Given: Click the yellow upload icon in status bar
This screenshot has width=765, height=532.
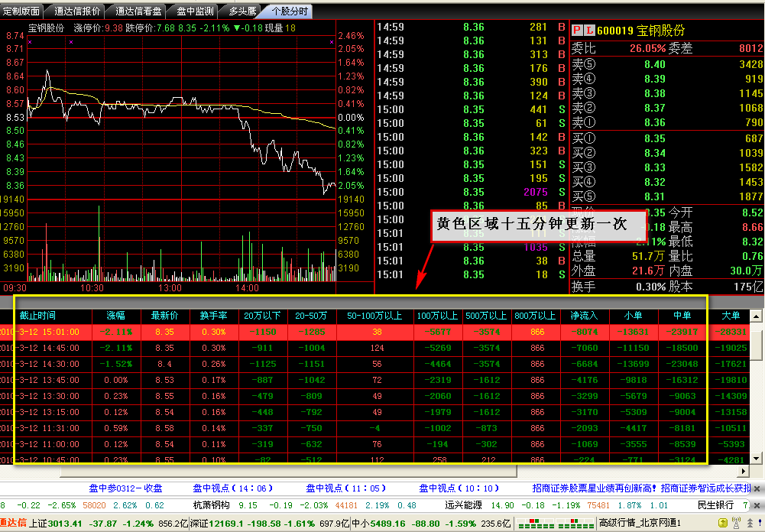Looking at the screenshot, I should tap(723, 524).
